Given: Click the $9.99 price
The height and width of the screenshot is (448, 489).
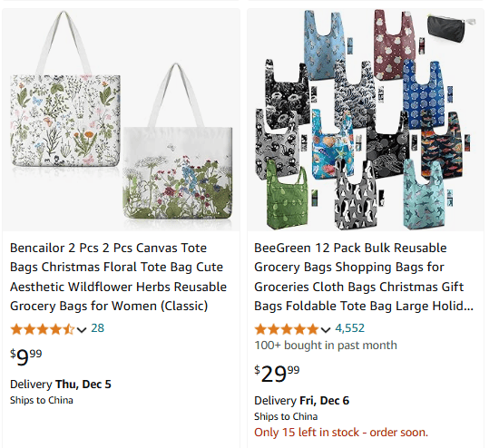Looking at the screenshot, I should click(x=26, y=357).
